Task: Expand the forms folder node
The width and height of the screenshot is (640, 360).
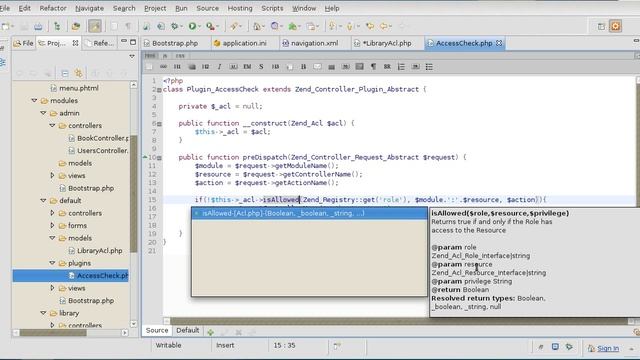Action: point(52,225)
